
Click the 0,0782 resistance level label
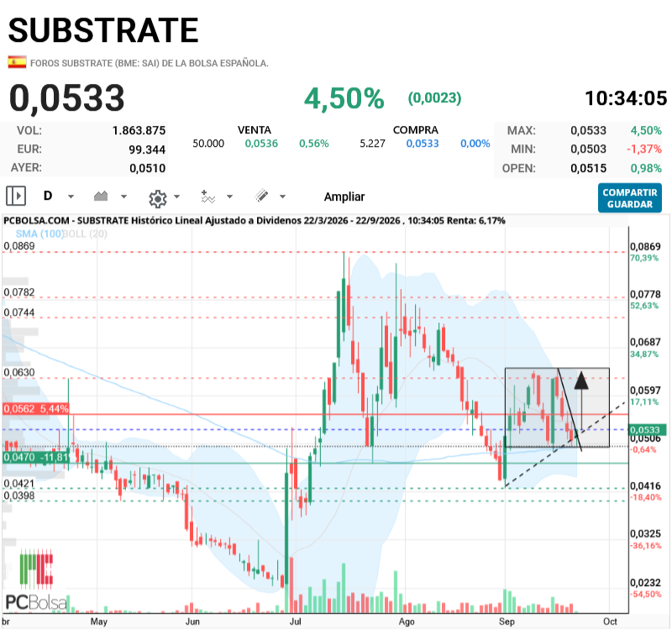[x=19, y=292]
